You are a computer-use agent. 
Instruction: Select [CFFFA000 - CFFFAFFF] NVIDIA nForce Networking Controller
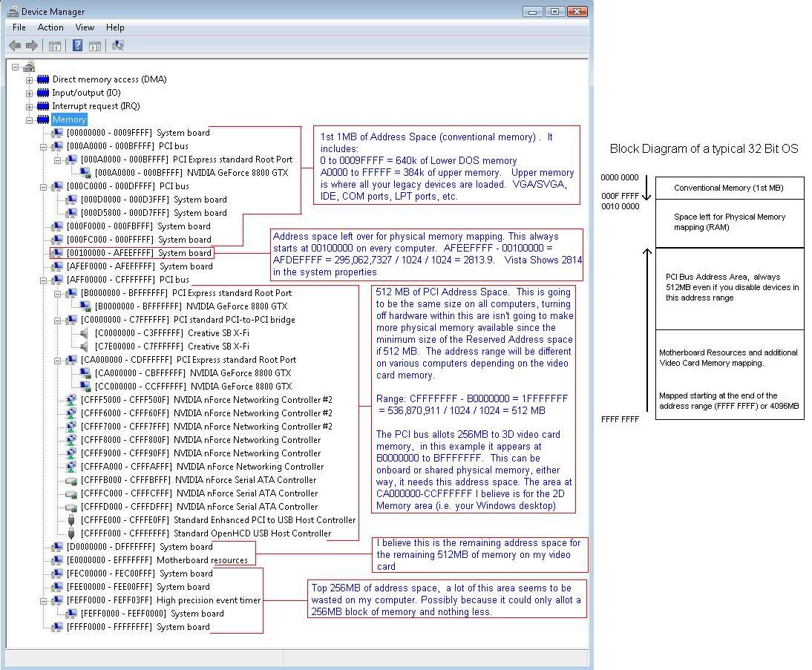coord(202,467)
